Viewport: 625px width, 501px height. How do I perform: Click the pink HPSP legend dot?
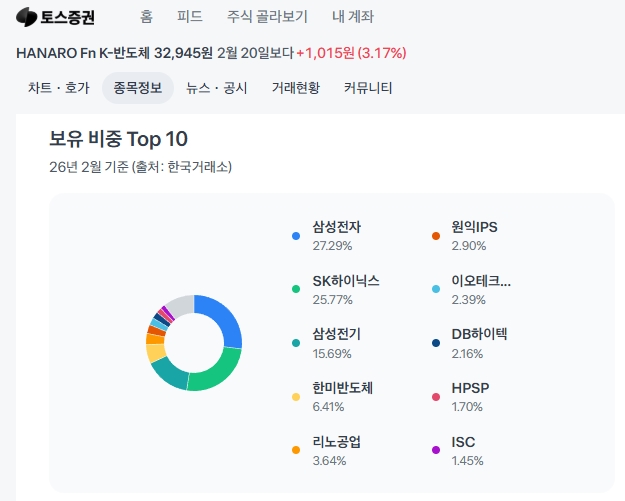coord(436,397)
